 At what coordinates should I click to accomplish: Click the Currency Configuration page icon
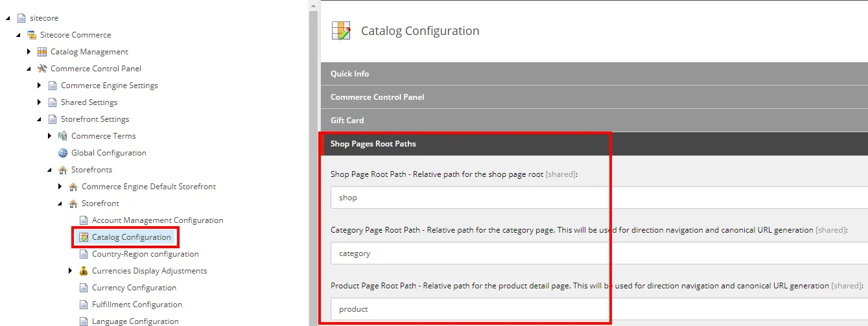click(84, 288)
